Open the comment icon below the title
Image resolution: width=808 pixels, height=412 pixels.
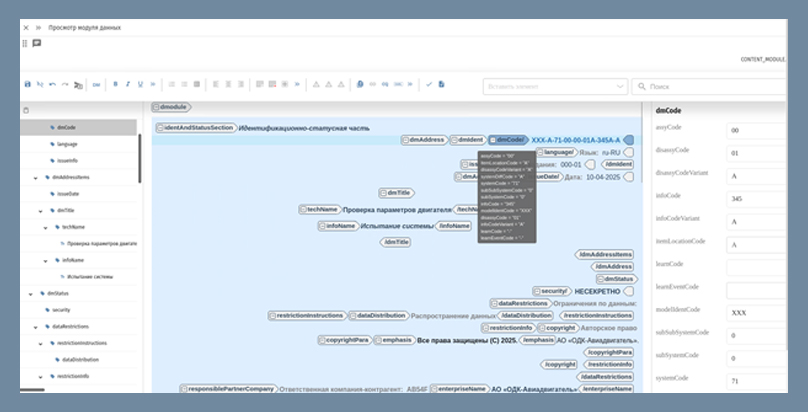coord(37,44)
